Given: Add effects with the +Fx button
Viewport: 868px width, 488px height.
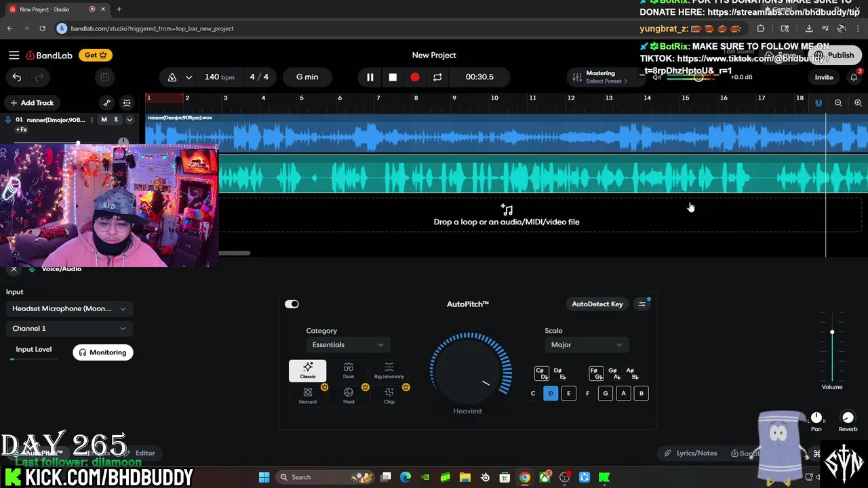Looking at the screenshot, I should tap(21, 130).
